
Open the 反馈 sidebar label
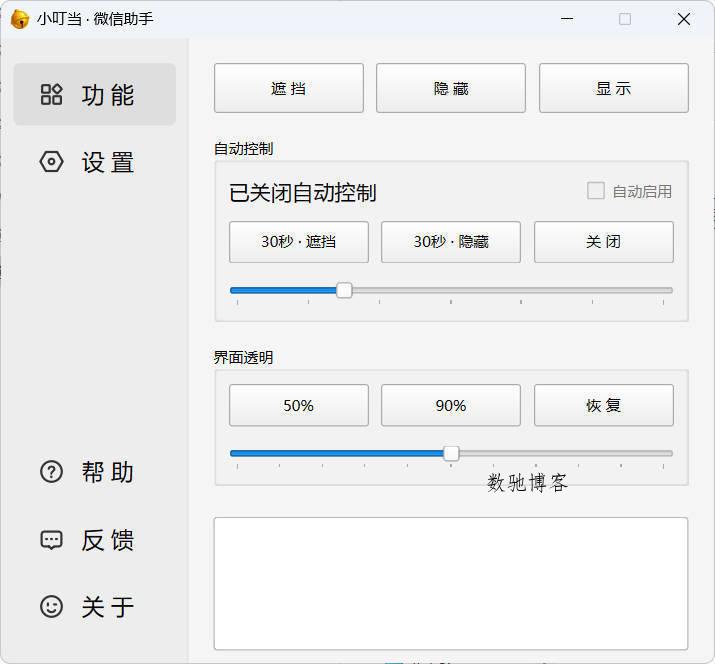(x=108, y=540)
